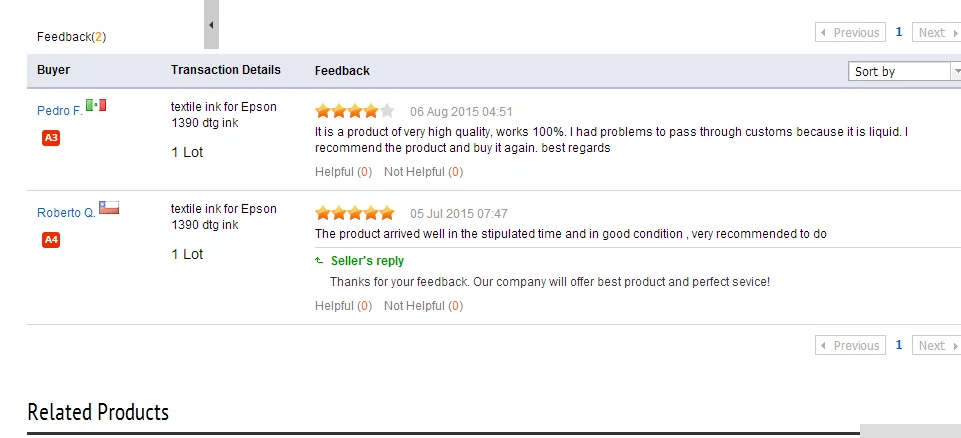
Task: Click the five-star rating on Roberto's review
Action: tap(354, 213)
